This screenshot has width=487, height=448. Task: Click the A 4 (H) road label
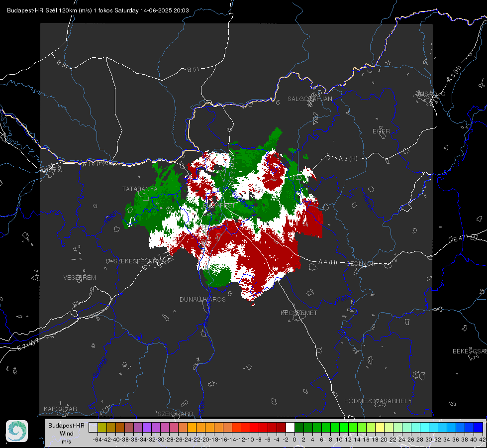click(328, 262)
